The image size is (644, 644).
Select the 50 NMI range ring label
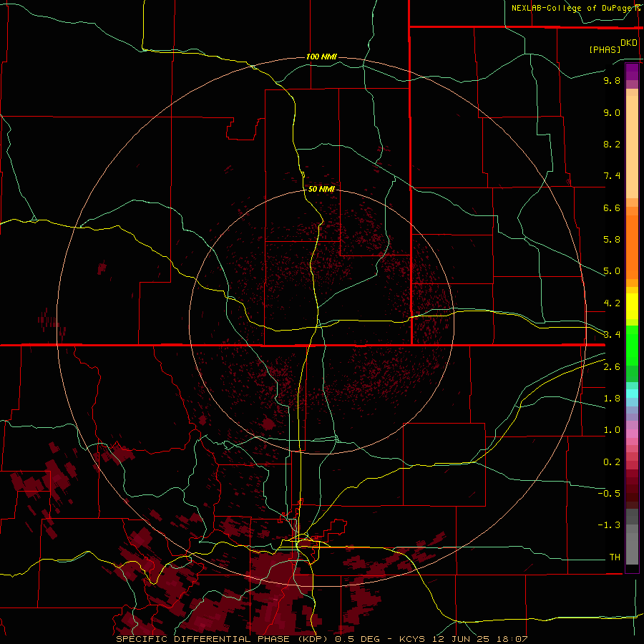(321, 189)
